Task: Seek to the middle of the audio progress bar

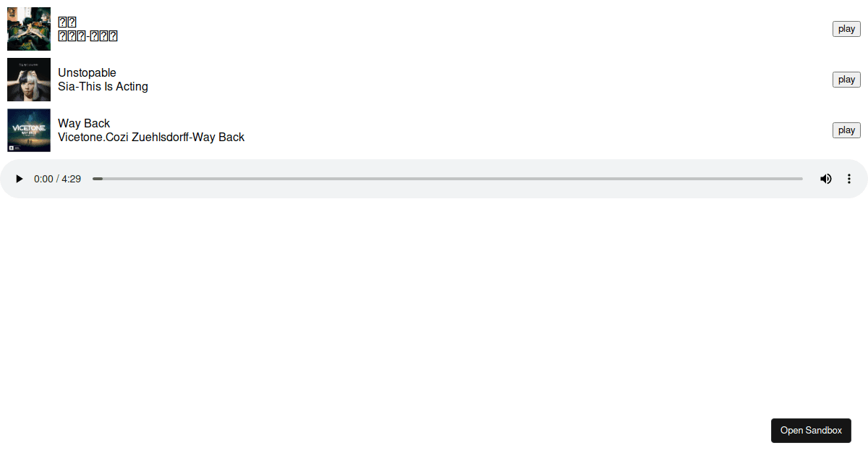Action: tap(448, 179)
